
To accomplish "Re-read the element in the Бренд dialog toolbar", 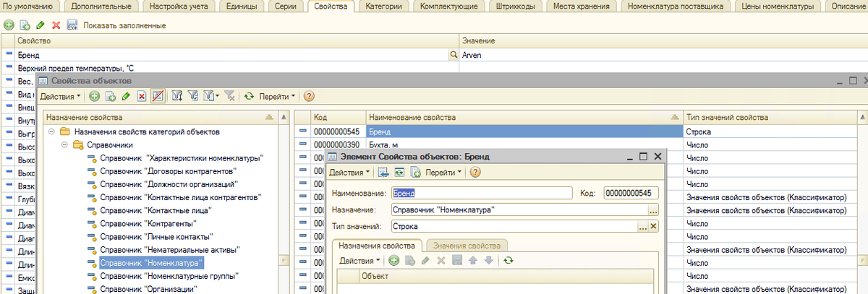I will pos(399,172).
